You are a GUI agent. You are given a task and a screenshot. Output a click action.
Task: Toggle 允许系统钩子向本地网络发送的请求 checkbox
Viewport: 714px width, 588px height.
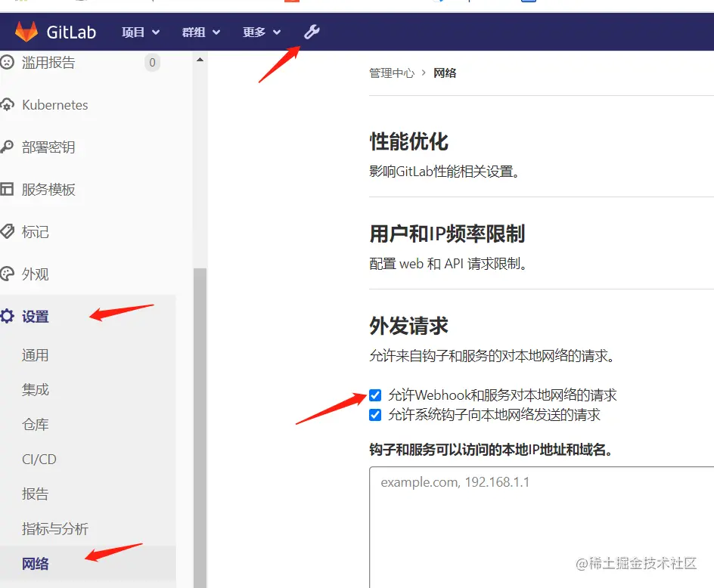pos(375,415)
